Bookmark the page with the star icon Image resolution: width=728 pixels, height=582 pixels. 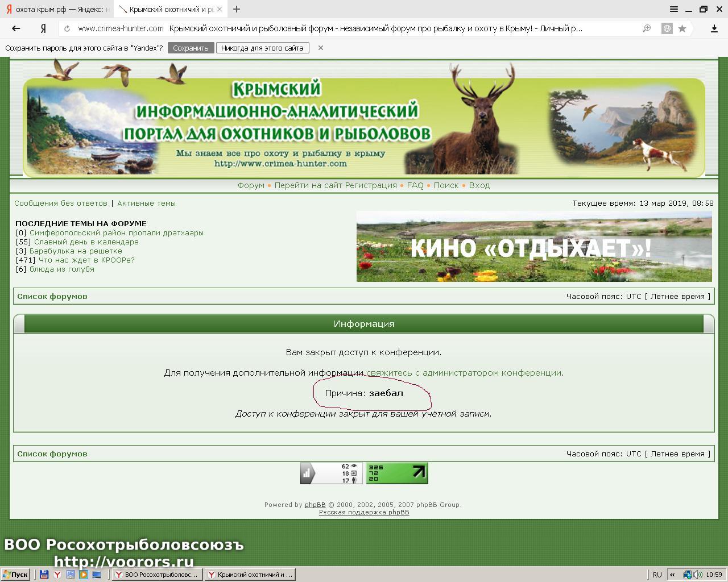[682, 28]
